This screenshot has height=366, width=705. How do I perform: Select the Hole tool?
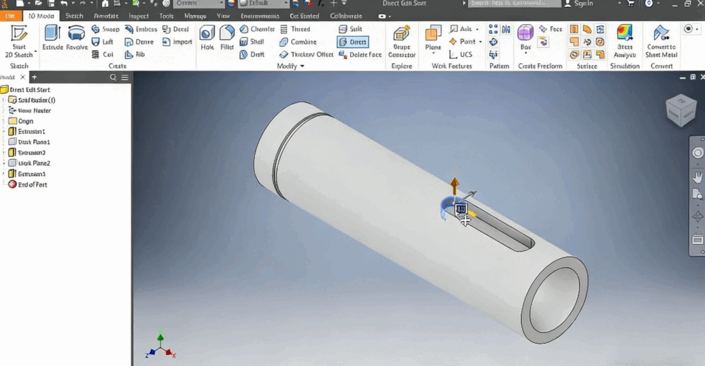click(207, 38)
